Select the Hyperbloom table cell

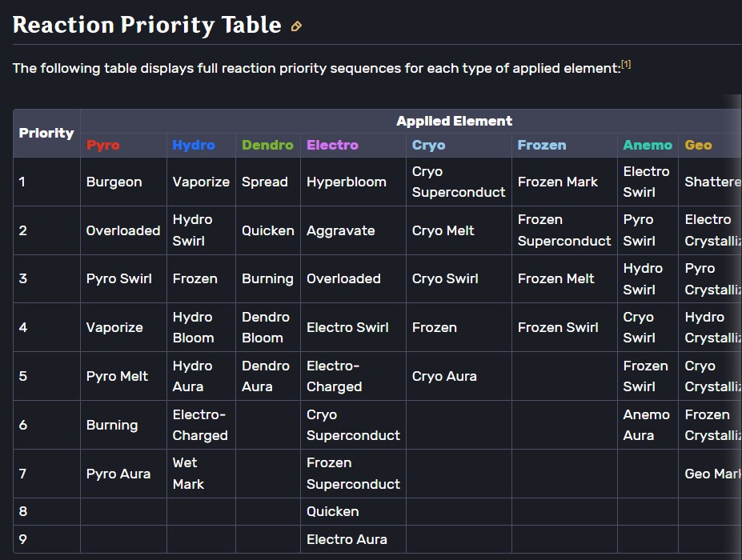click(x=347, y=182)
